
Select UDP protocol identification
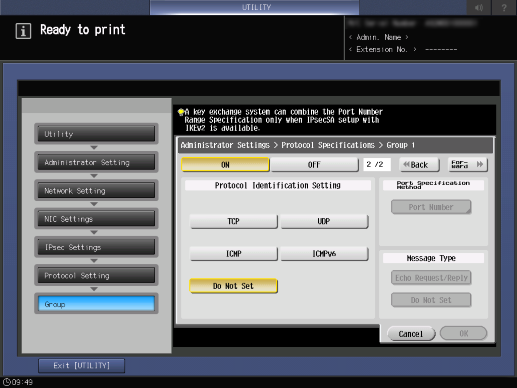click(x=324, y=221)
